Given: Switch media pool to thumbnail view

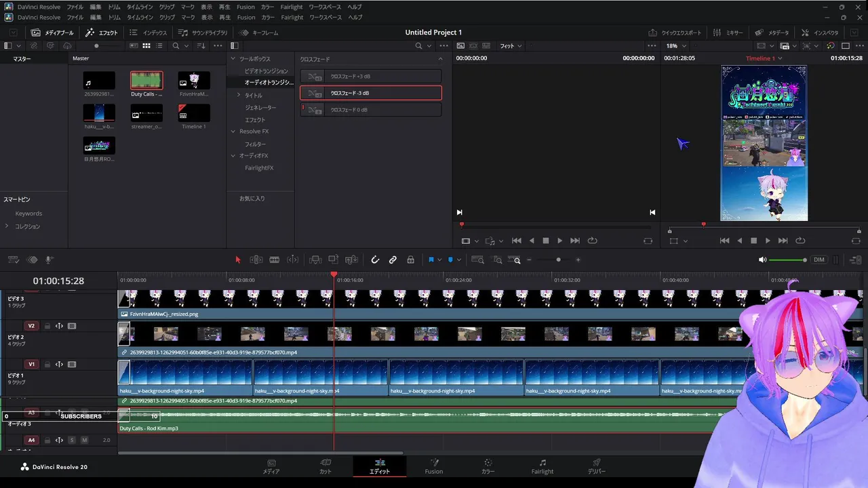Looking at the screenshot, I should [146, 45].
